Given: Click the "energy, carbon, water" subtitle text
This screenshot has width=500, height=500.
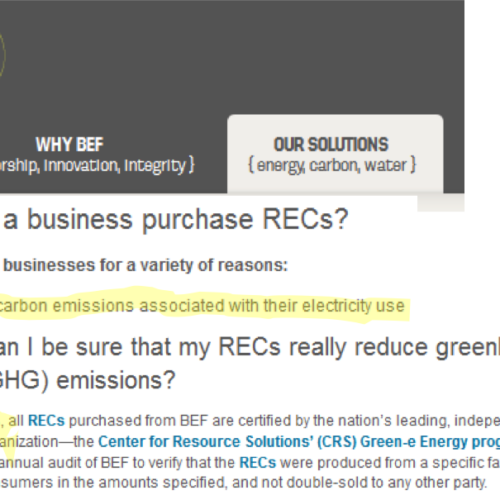Looking at the screenshot, I should point(332,166).
